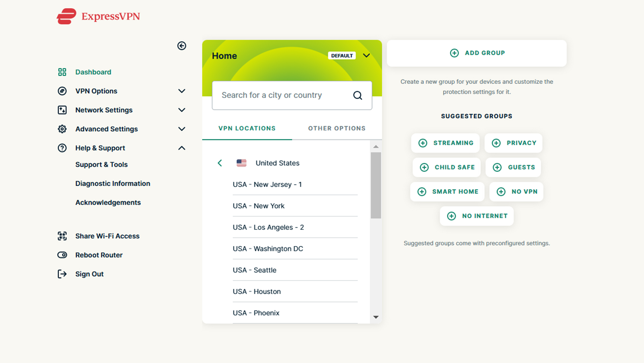Select USA - Houston location
Screen dimensions: 644x363
click(295, 291)
